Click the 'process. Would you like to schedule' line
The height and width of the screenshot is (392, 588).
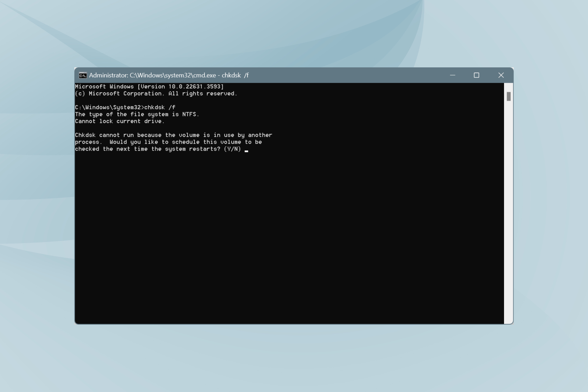168,142
